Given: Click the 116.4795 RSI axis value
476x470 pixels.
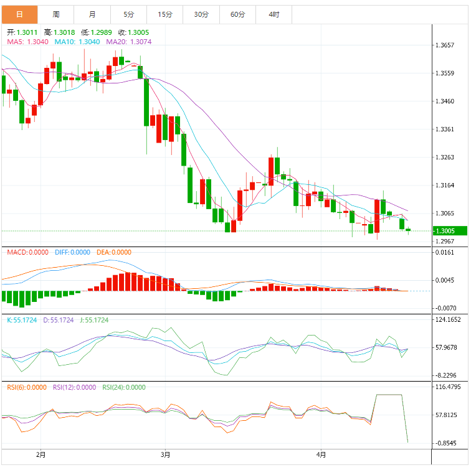Looking at the screenshot, I should coord(448,387).
